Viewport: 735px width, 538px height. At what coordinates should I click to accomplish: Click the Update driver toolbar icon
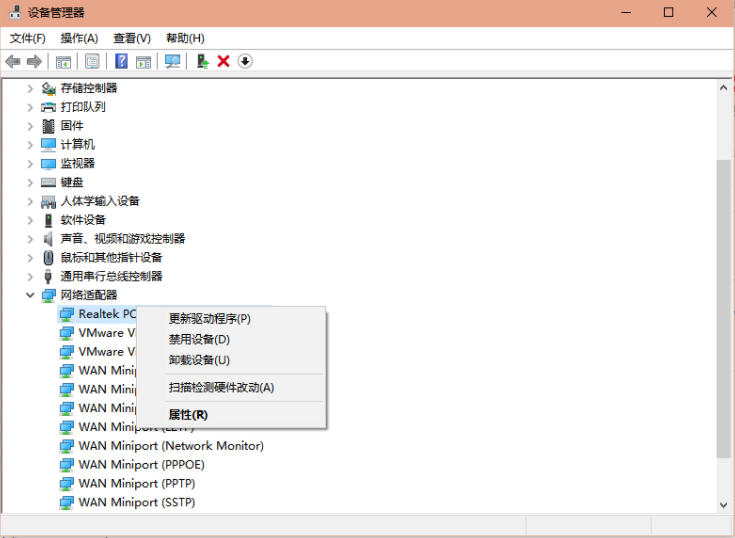202,61
